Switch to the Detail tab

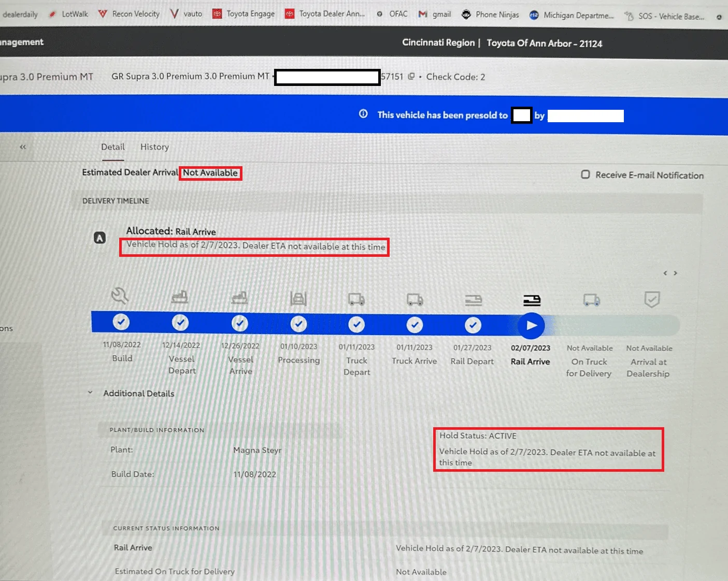tap(113, 147)
